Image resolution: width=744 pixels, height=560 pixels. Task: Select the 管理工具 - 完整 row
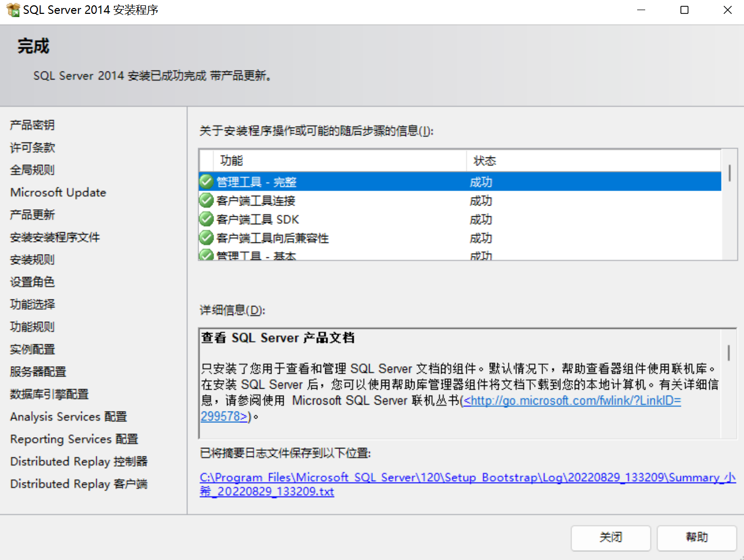tap(460, 182)
